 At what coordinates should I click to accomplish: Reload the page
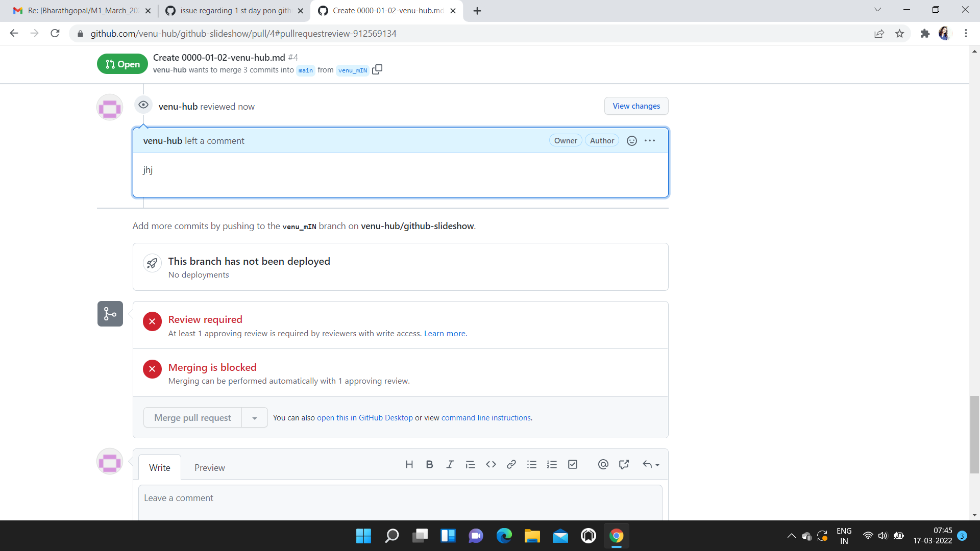click(x=55, y=34)
